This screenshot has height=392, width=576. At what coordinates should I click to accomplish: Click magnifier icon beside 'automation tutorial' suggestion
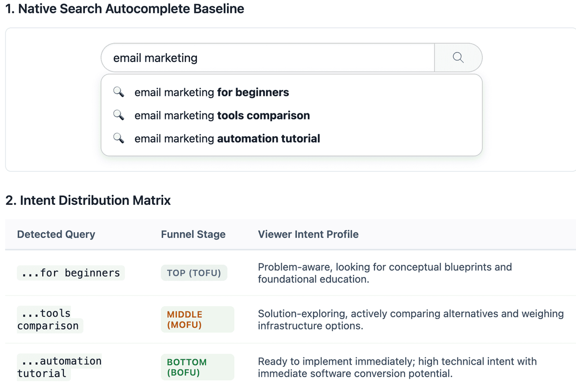click(119, 139)
